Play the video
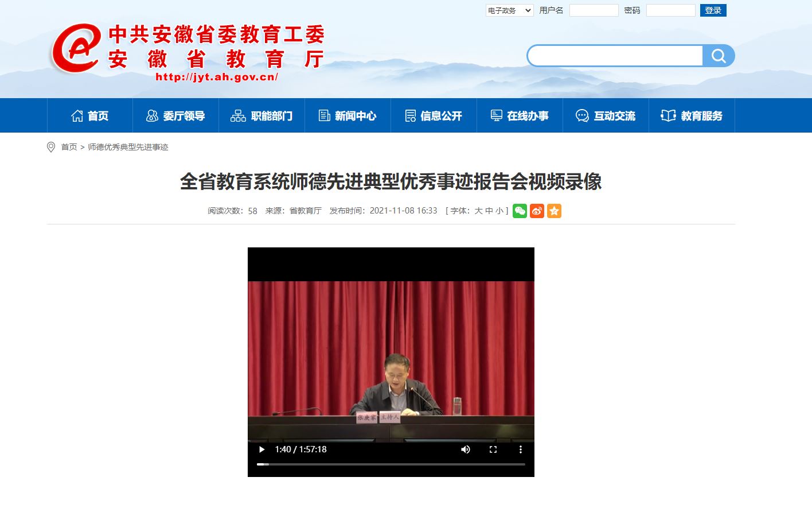The width and height of the screenshot is (812, 512). 261,449
